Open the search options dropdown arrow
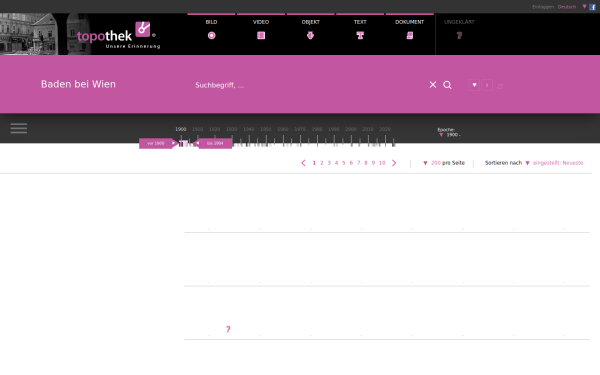Image resolution: width=600 pixels, height=375 pixels. (474, 85)
